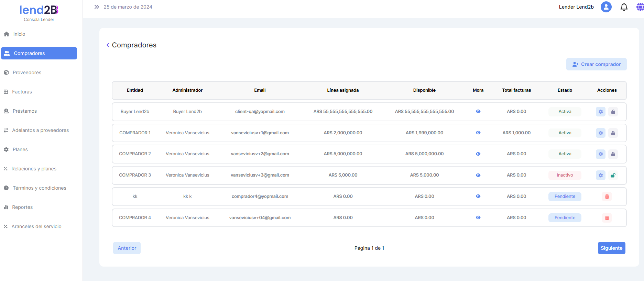Click the user profile avatar icon

pos(606,7)
